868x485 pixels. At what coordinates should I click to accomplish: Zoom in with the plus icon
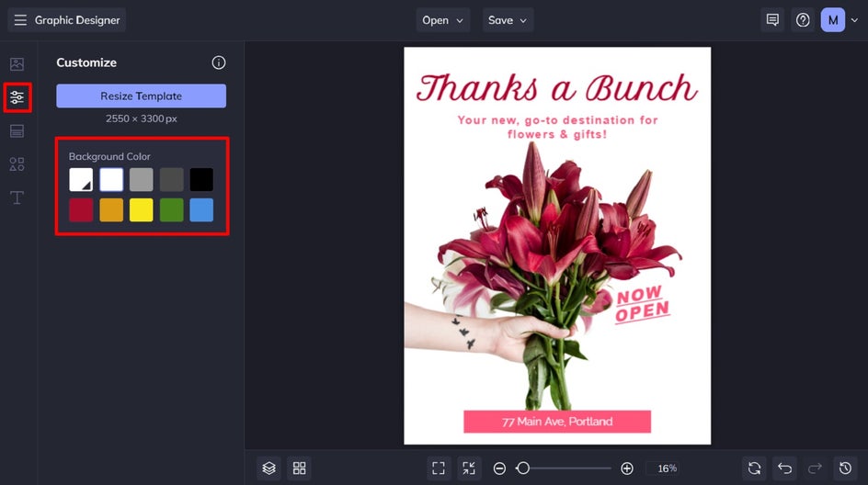click(627, 468)
